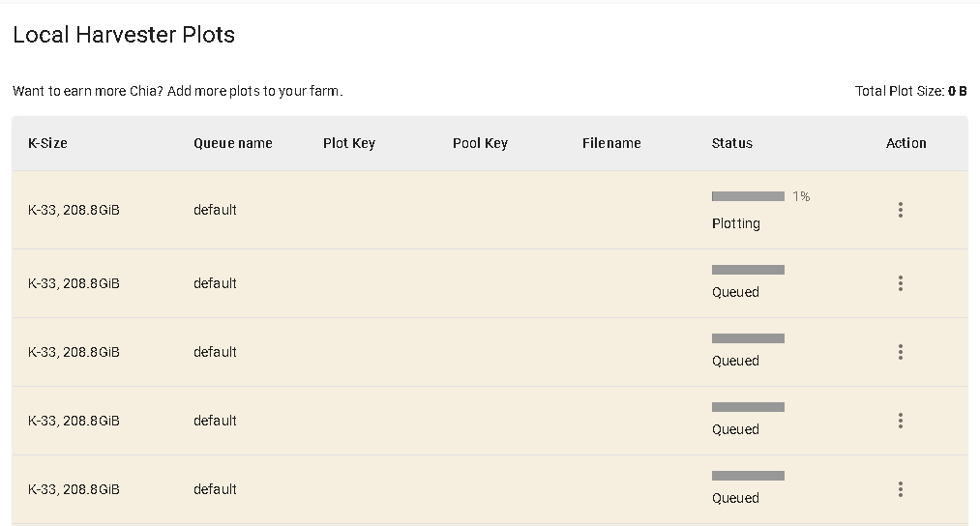The image size is (980, 526).
Task: Click the Filename column header
Action: pyautogui.click(x=611, y=143)
